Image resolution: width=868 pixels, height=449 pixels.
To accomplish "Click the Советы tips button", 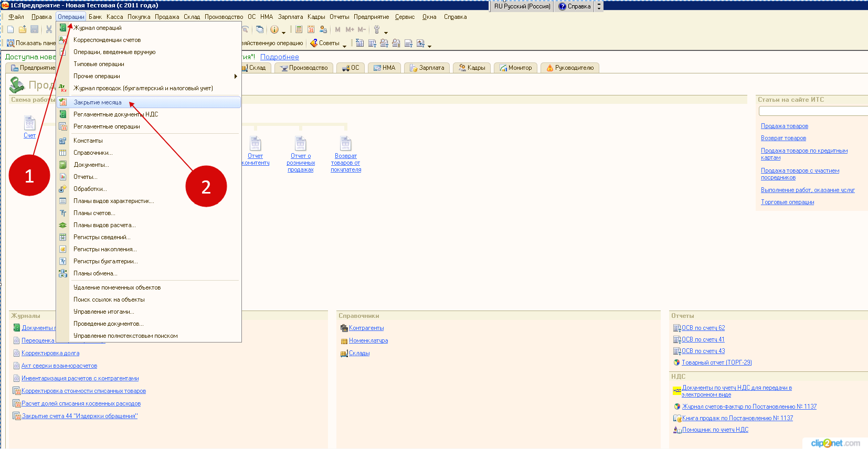I will [x=325, y=43].
